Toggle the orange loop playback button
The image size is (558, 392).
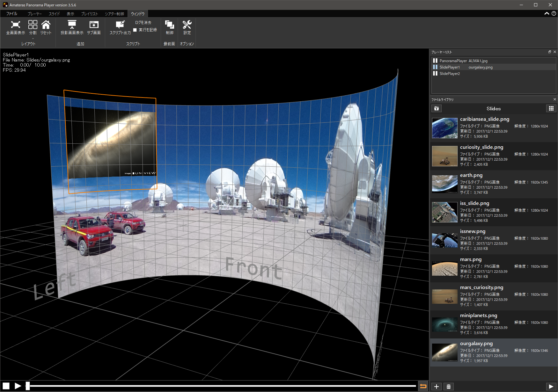pyautogui.click(x=423, y=386)
